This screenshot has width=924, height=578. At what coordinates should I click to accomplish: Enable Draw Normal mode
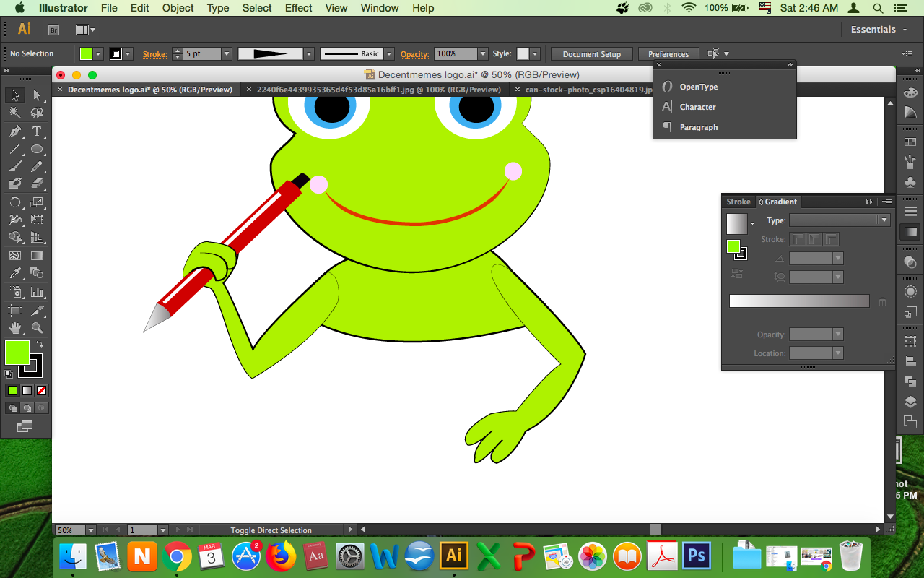[12, 408]
